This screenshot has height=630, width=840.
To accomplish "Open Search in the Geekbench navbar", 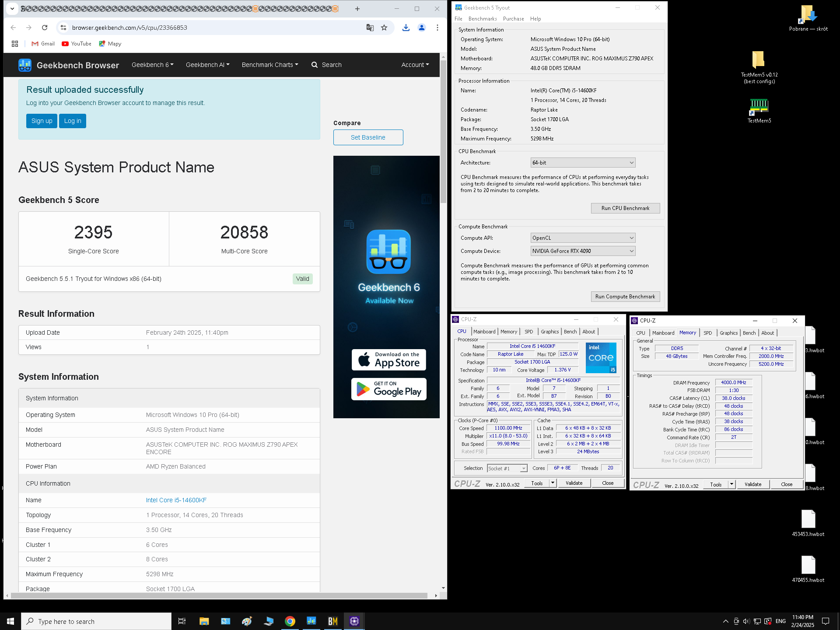I will 326,65.
